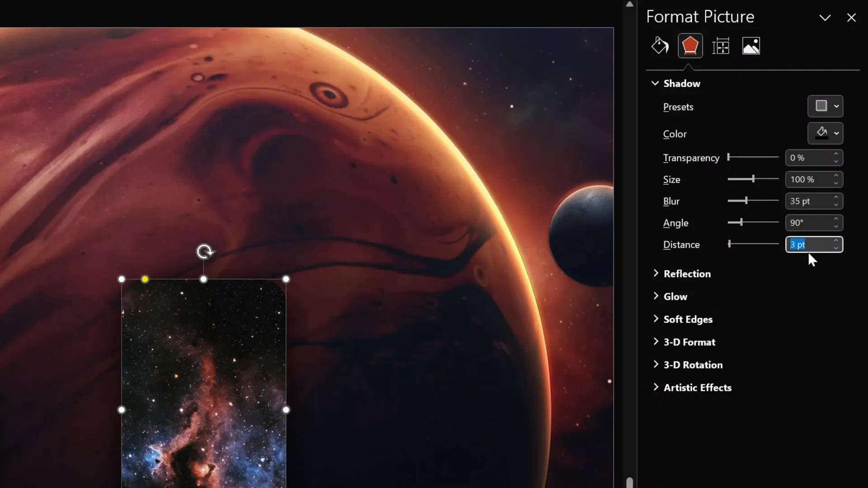Expand the 3-D Rotation section

click(x=688, y=365)
